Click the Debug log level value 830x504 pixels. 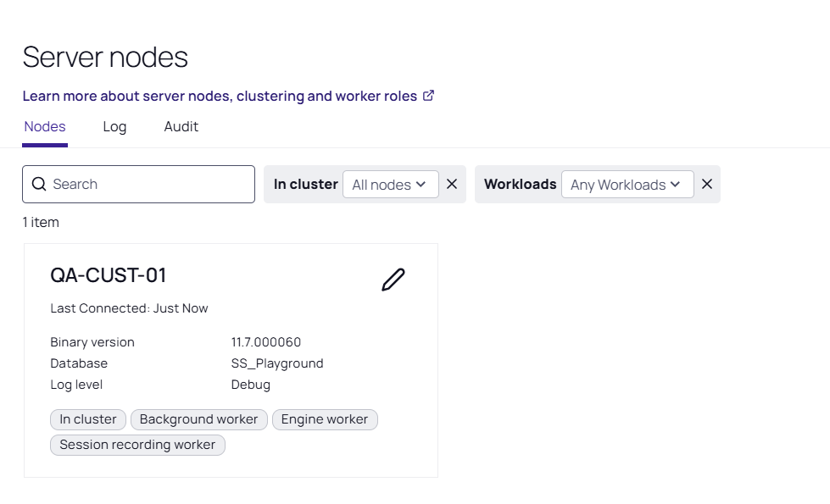pyautogui.click(x=251, y=385)
